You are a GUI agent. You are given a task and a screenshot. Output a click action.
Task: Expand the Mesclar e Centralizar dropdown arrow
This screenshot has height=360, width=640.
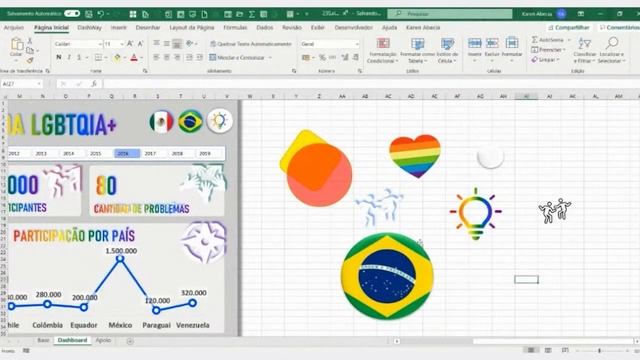click(x=270, y=58)
